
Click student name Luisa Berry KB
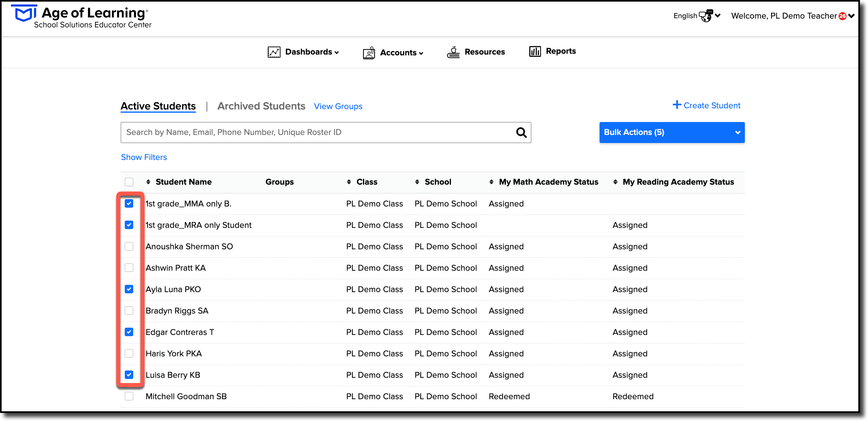click(173, 375)
